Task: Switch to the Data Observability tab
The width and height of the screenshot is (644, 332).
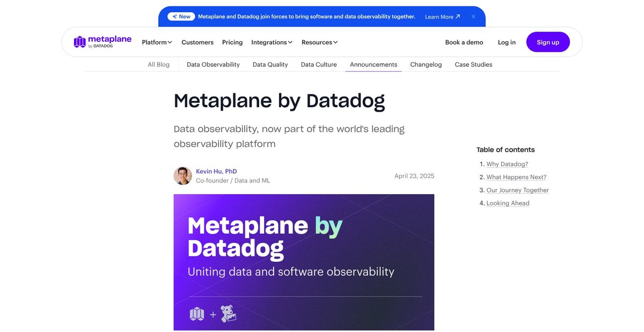Action: (x=213, y=64)
